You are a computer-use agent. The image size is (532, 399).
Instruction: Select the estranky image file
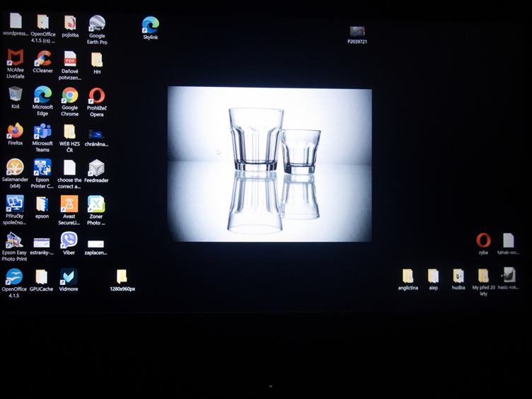coord(42,243)
